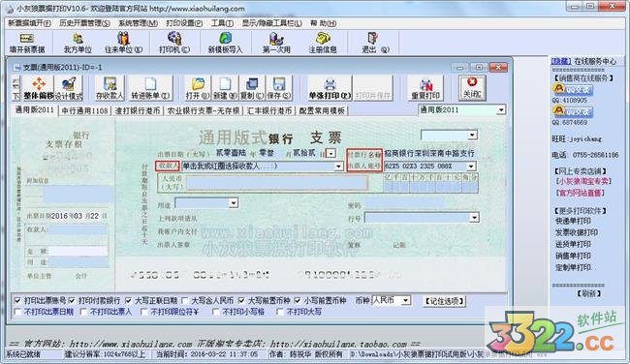
Task: Enable the 不打印大写 checkbox
Action: (x=280, y=312)
